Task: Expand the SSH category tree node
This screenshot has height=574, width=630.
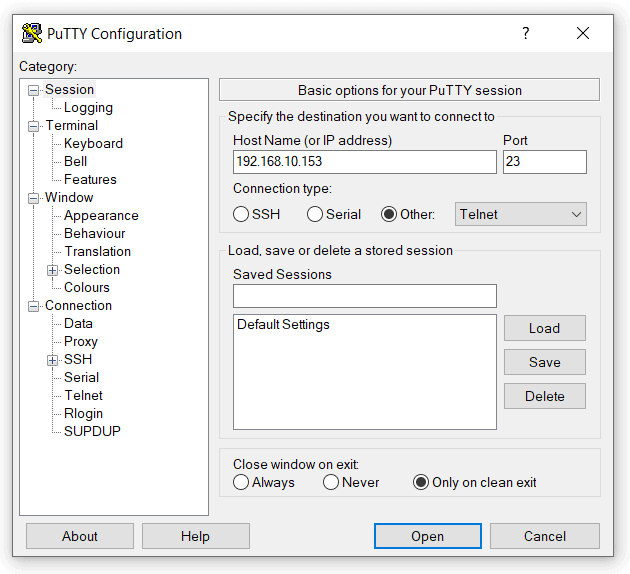Action: (53, 360)
